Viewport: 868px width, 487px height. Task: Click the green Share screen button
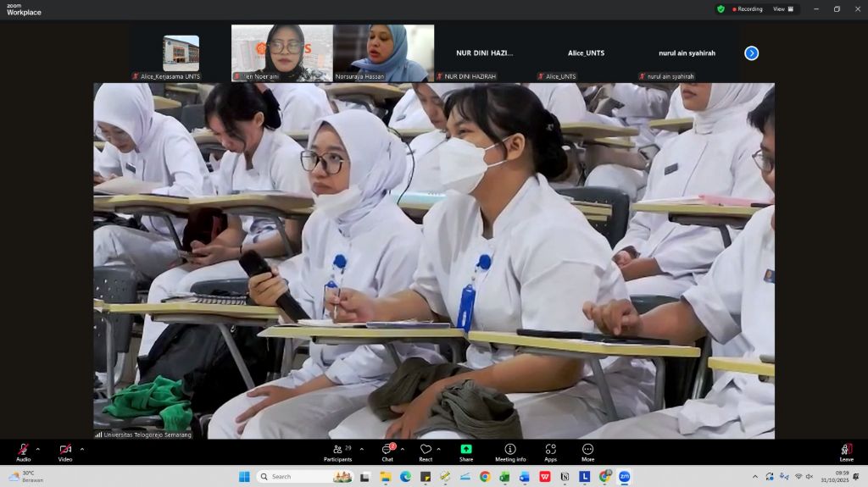466,451
